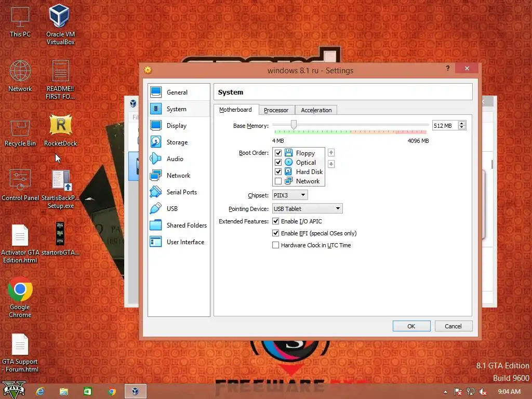The width and height of the screenshot is (532, 399).
Task: Click Base Memory slider handle
Action: (x=294, y=125)
